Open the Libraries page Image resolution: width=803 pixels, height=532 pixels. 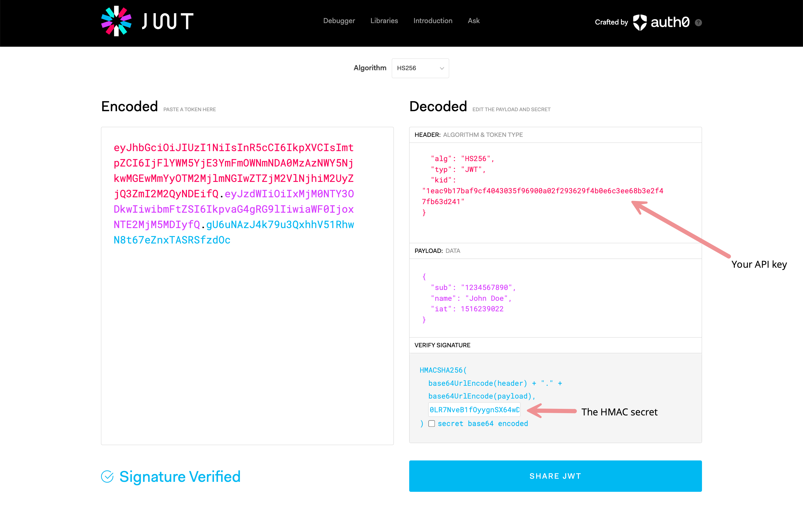384,21
